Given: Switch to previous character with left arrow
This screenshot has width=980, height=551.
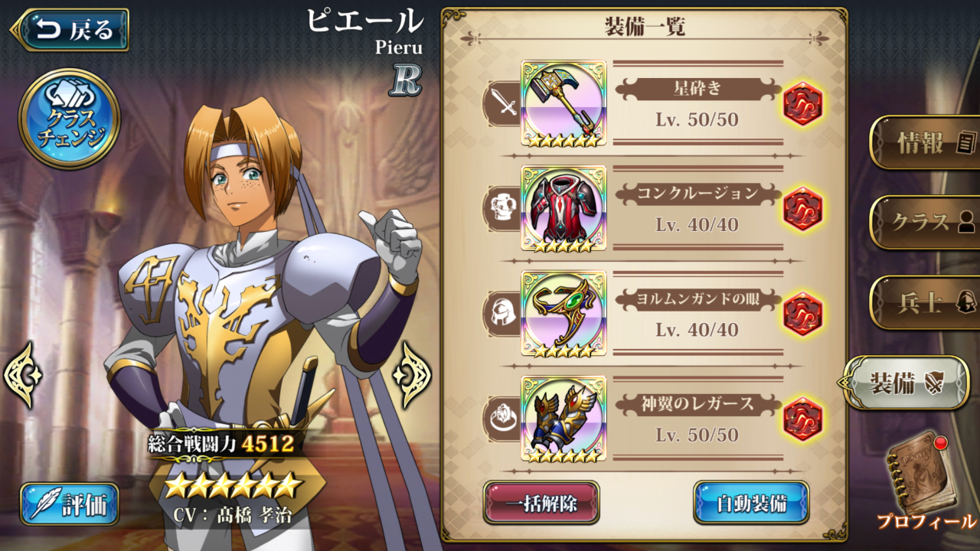Looking at the screenshot, I should [x=23, y=375].
